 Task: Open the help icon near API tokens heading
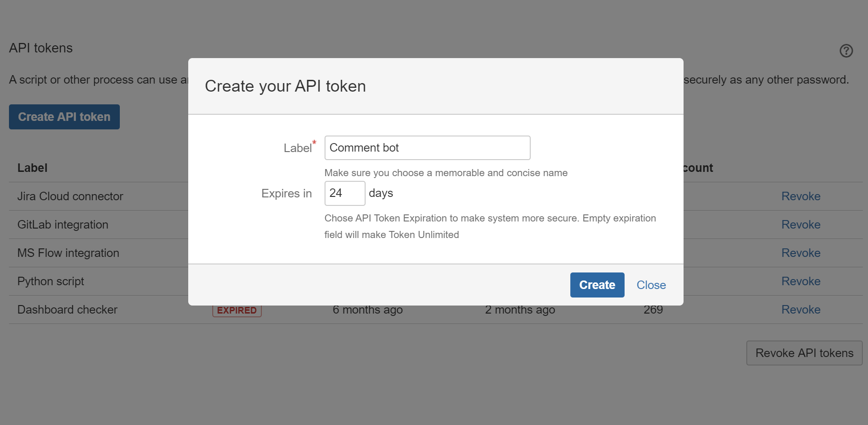(846, 51)
